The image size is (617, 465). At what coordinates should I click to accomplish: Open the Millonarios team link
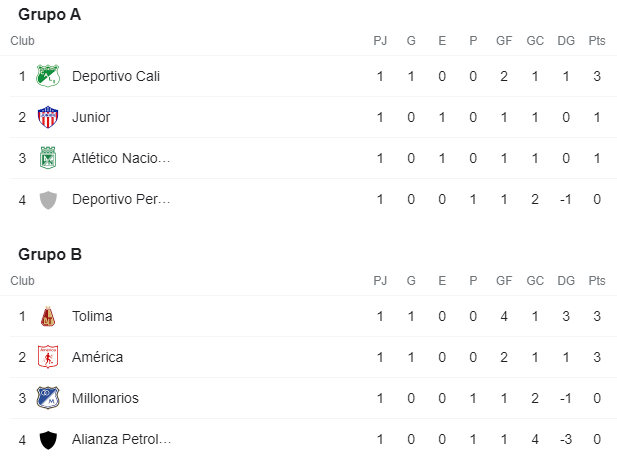point(105,398)
